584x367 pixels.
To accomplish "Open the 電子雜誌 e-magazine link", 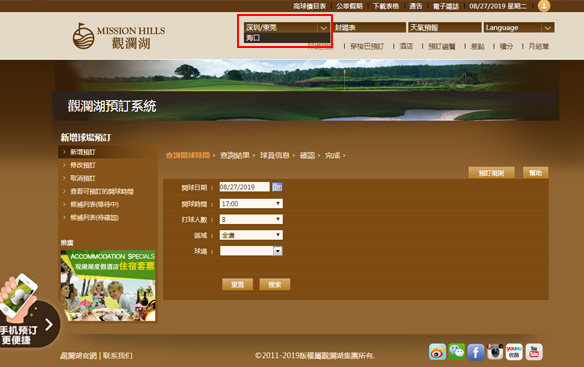I will pos(446,6).
